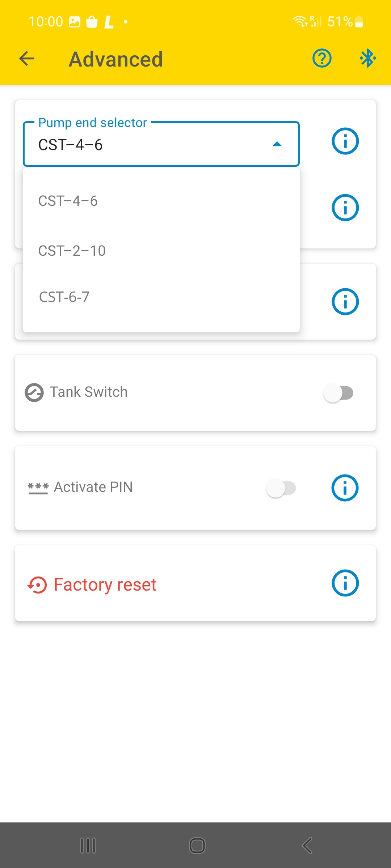Pick CST-6-7 from dropdown list
The width and height of the screenshot is (391, 868).
pos(161,297)
